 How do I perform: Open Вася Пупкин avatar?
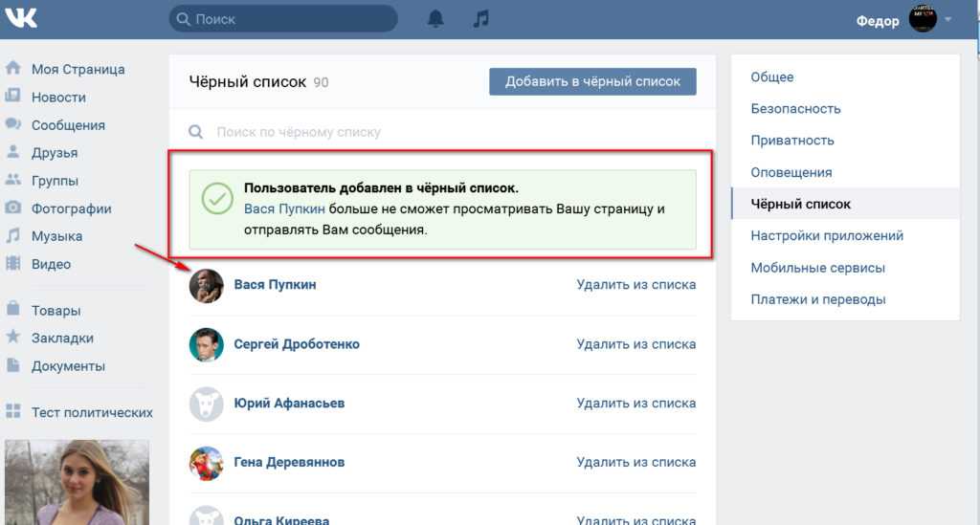click(207, 286)
